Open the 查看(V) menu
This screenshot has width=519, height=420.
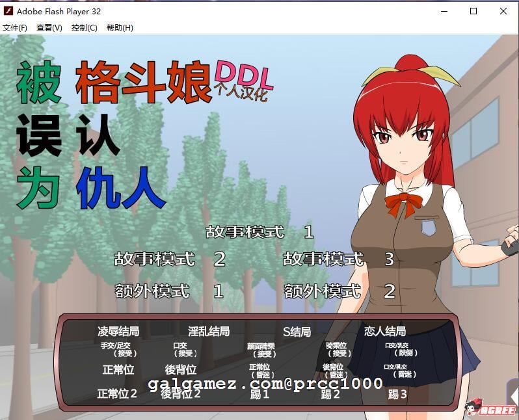pyautogui.click(x=49, y=28)
